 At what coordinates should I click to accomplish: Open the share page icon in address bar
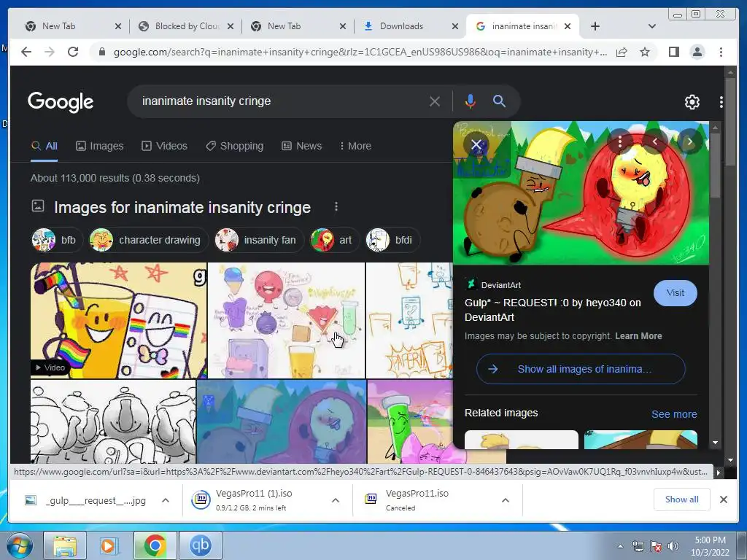[622, 52]
